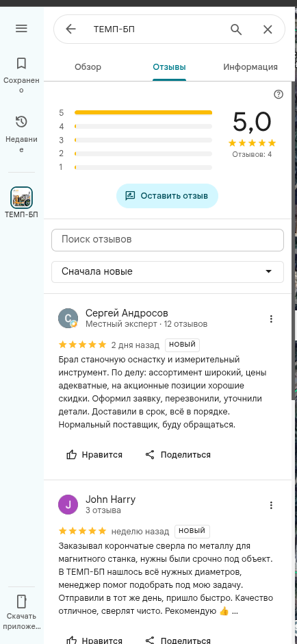Open more options for John Harry's review
Viewport: 297px width, 644px height.
271,505
